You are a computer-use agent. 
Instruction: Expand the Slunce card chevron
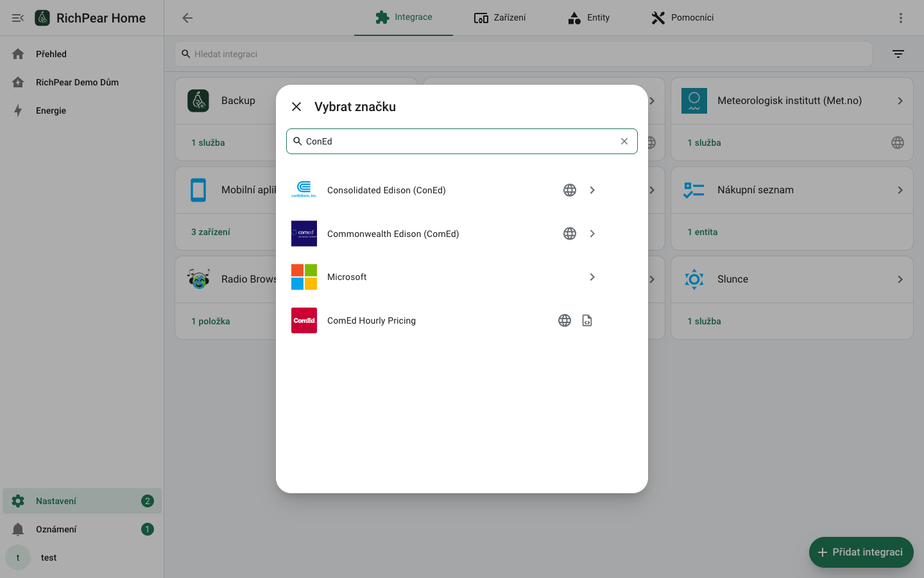900,279
